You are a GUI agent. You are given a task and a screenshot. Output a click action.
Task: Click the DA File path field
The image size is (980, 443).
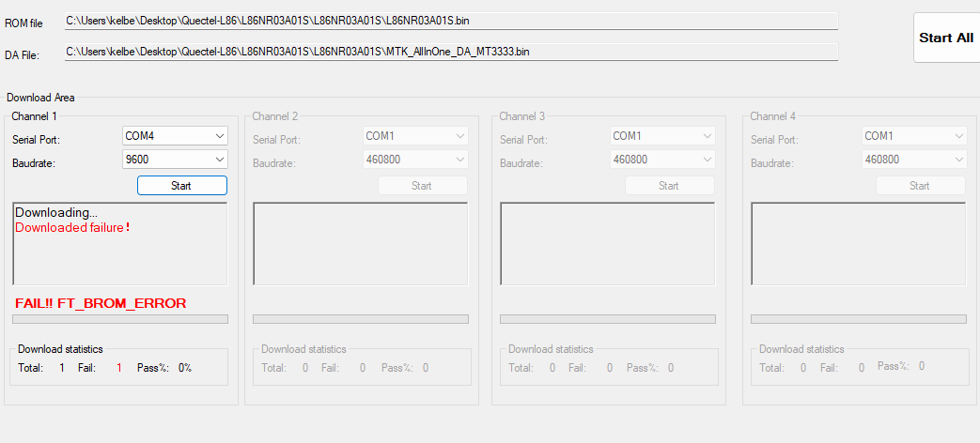click(x=450, y=52)
